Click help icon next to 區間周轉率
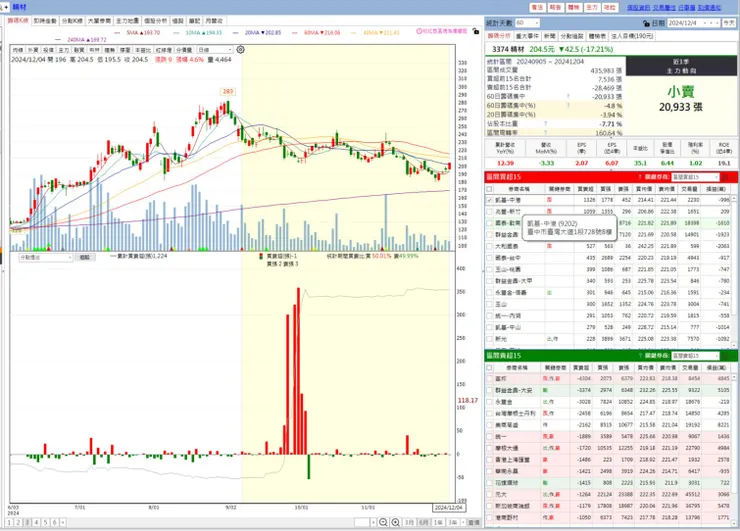This screenshot has height=531, width=740. pyautogui.click(x=545, y=133)
